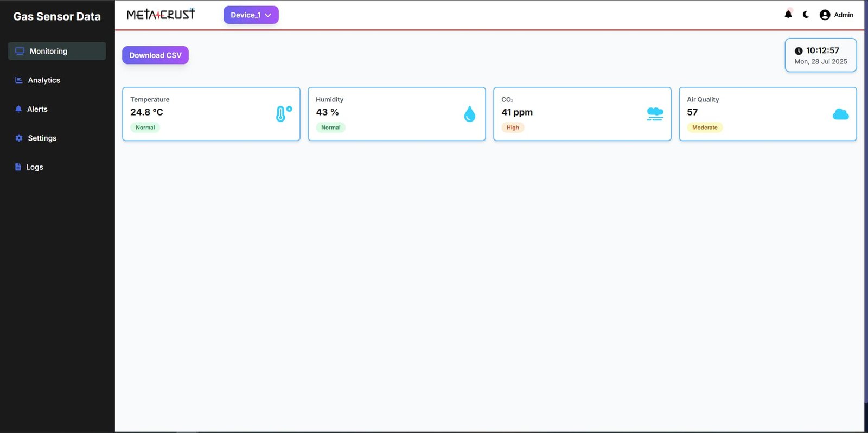Click the Admin label to open profile
The width and height of the screenshot is (868, 433).
coord(844,15)
